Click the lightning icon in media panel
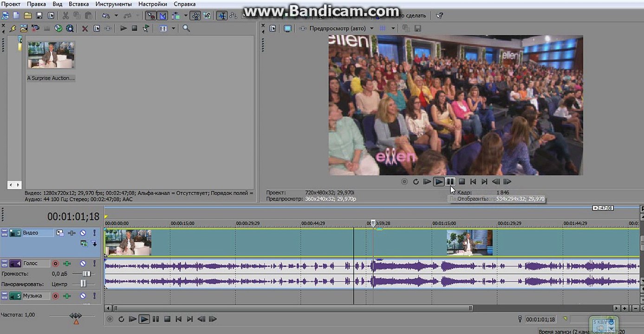 tap(13, 28)
